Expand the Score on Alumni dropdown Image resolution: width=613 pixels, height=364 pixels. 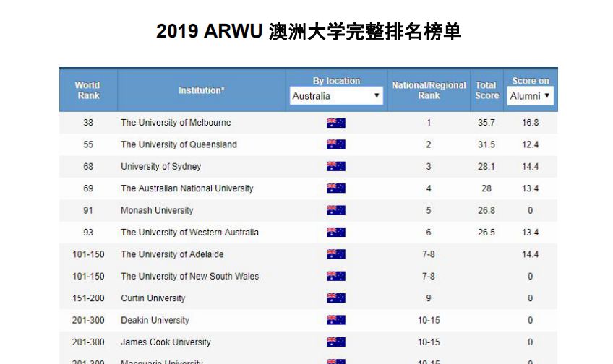pyautogui.click(x=530, y=96)
